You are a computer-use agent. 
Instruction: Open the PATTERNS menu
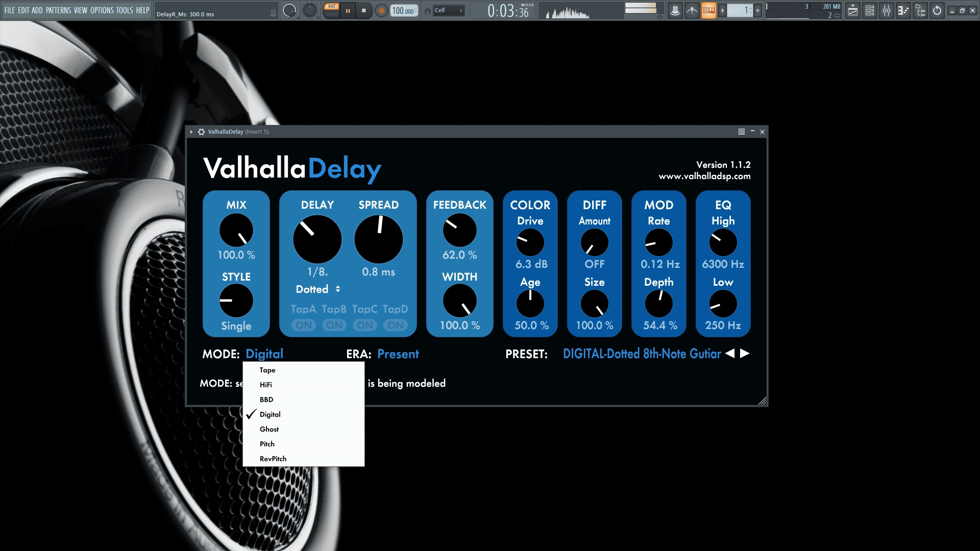coord(58,10)
